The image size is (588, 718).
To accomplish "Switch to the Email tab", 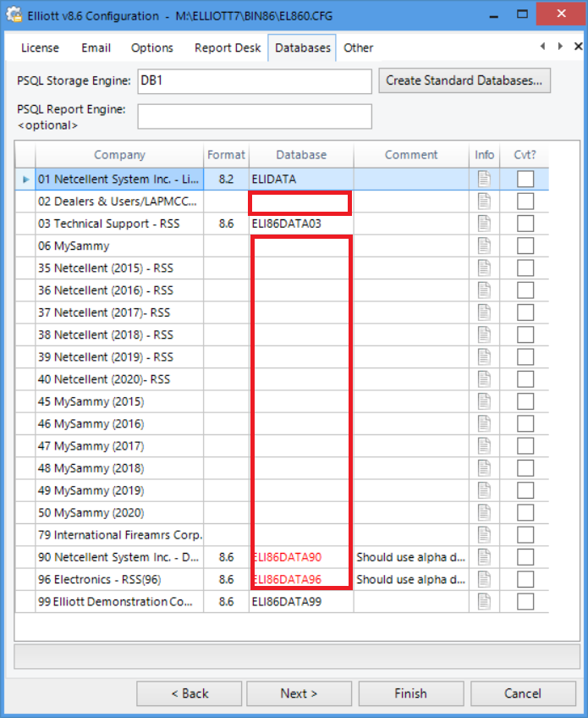I will pos(96,47).
